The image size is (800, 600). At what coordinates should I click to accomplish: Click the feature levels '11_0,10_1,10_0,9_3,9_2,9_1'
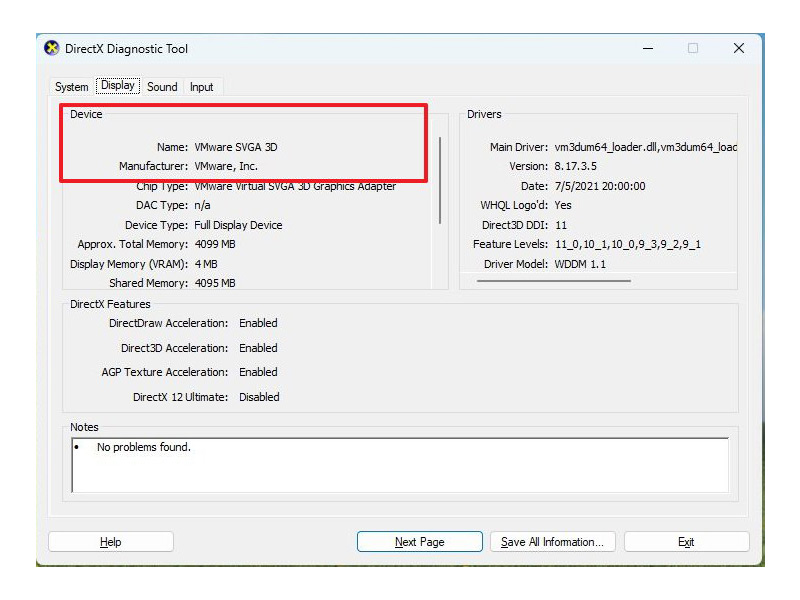[628, 244]
